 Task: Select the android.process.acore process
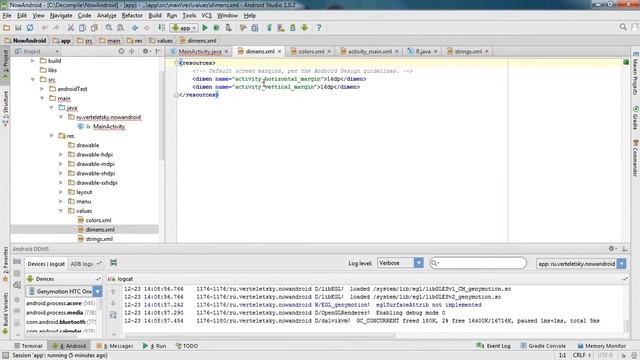point(60,303)
